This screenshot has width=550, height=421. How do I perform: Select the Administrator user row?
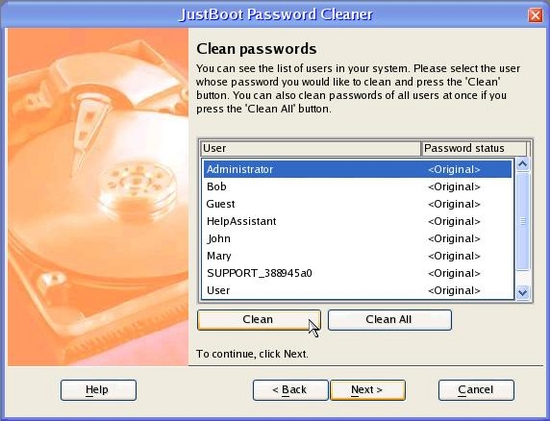(x=357, y=169)
